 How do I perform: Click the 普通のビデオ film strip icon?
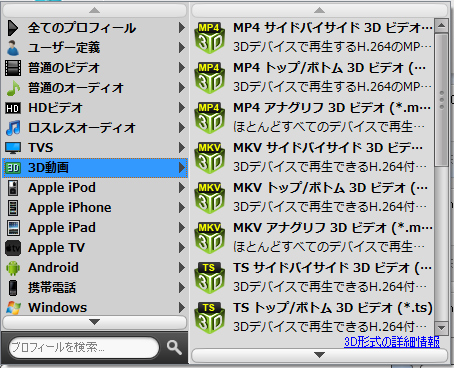(13, 68)
